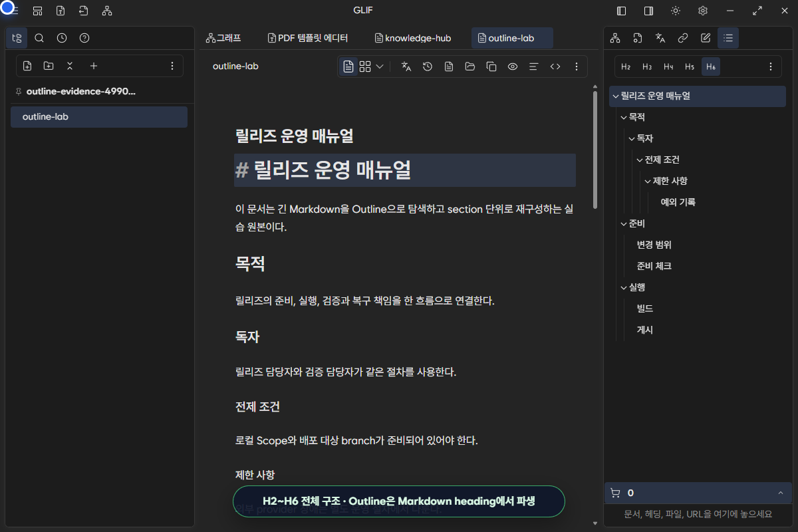Click the export document icon in title bar

(83, 11)
